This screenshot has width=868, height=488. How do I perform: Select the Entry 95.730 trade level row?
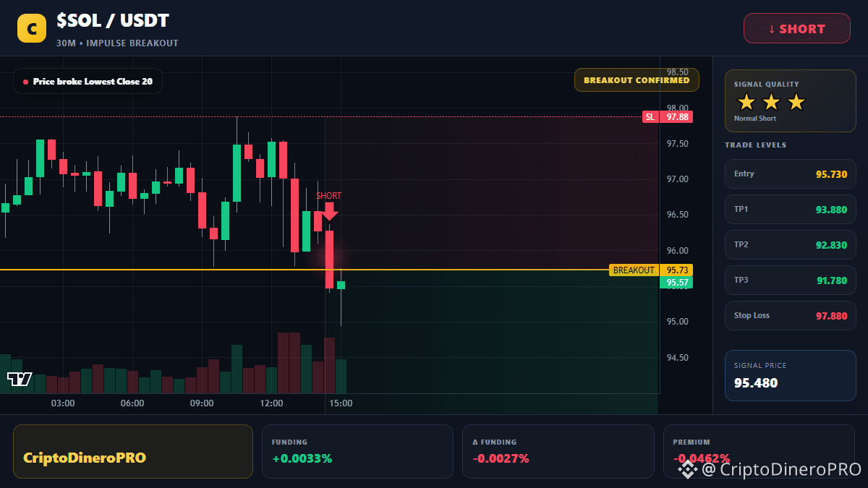[791, 174]
